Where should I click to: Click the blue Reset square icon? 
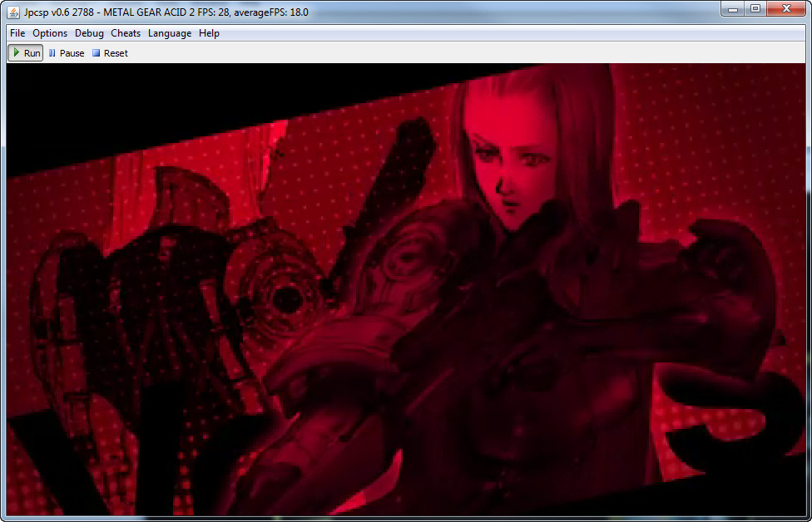click(x=96, y=53)
